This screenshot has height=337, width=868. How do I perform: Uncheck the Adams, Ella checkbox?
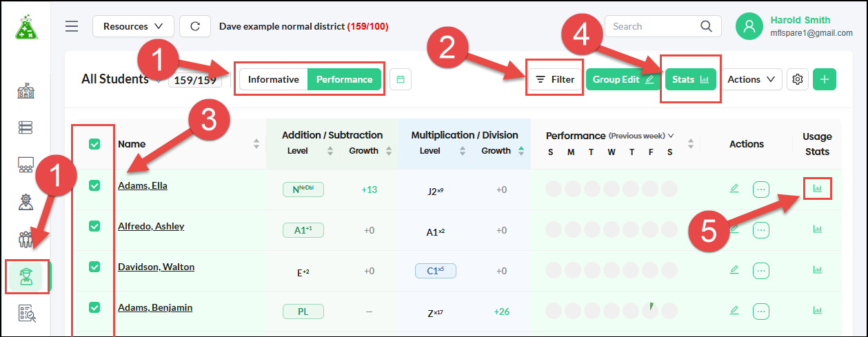pos(94,185)
